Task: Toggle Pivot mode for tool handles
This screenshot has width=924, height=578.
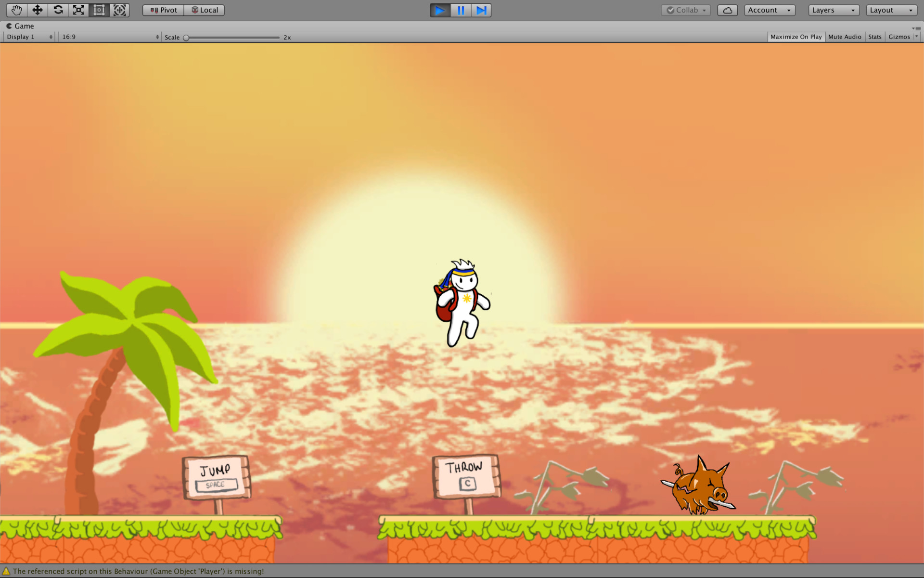Action: coord(163,10)
